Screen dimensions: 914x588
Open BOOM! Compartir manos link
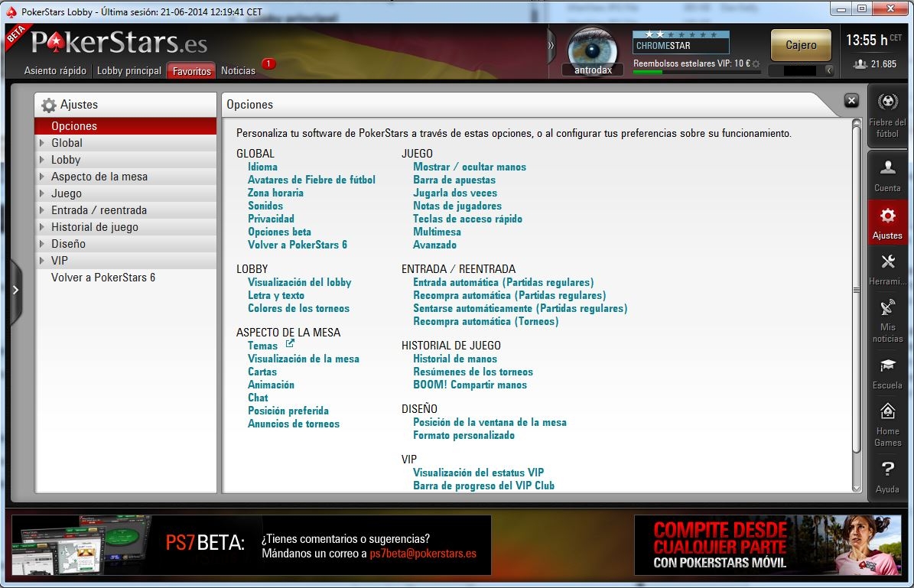pyautogui.click(x=470, y=385)
